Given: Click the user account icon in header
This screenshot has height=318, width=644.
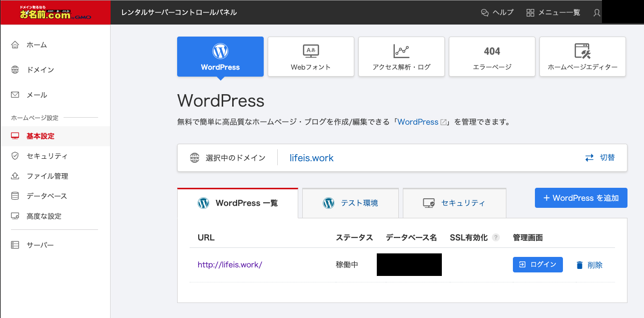Looking at the screenshot, I should coord(596,13).
